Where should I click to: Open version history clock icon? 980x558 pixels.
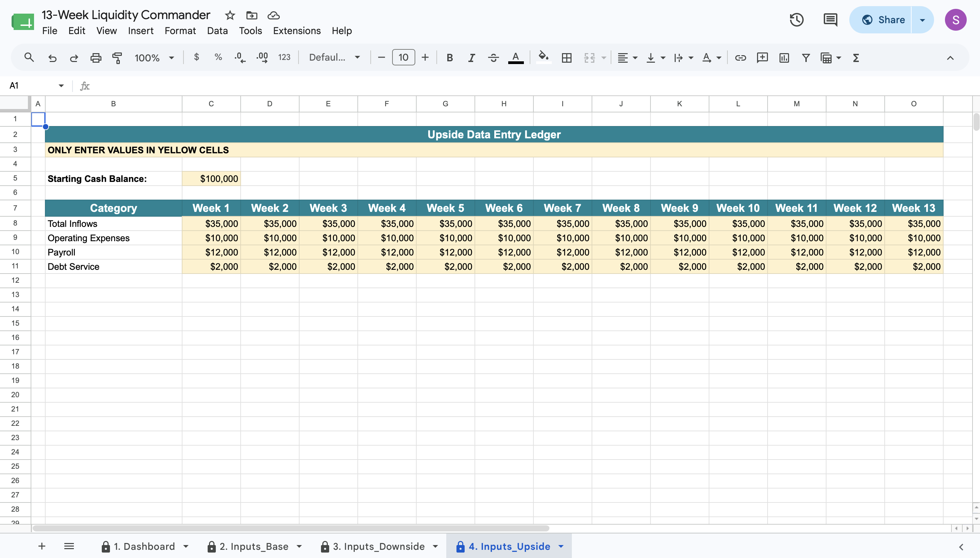point(797,19)
